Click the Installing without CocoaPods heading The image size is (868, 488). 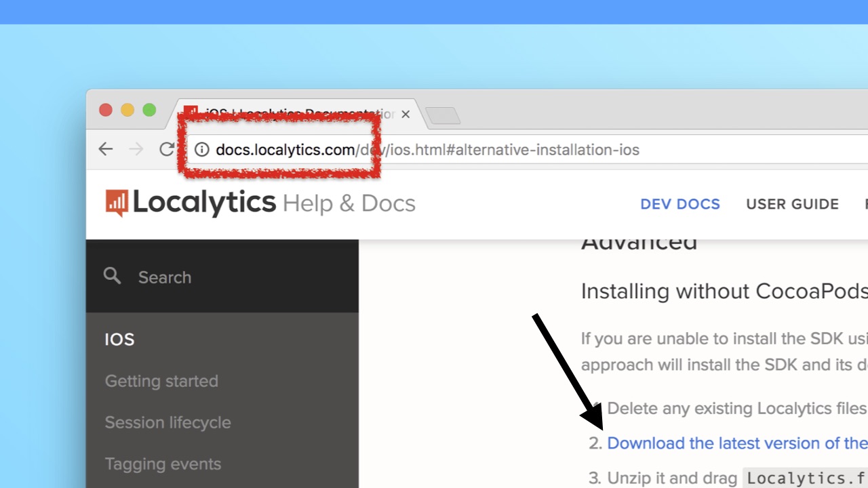pyautogui.click(x=724, y=291)
